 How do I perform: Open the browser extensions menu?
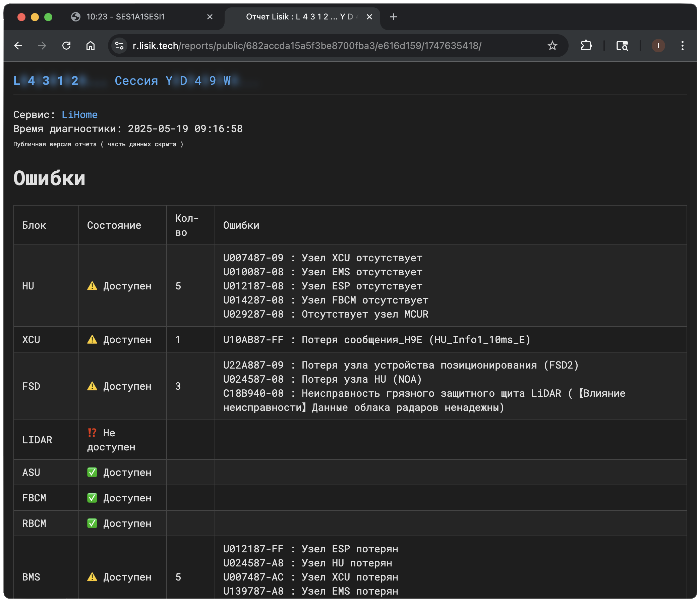point(586,46)
